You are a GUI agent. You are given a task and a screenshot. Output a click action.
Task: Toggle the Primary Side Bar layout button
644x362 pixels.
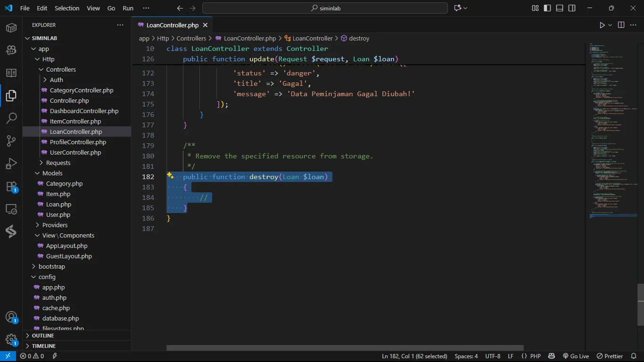click(547, 8)
